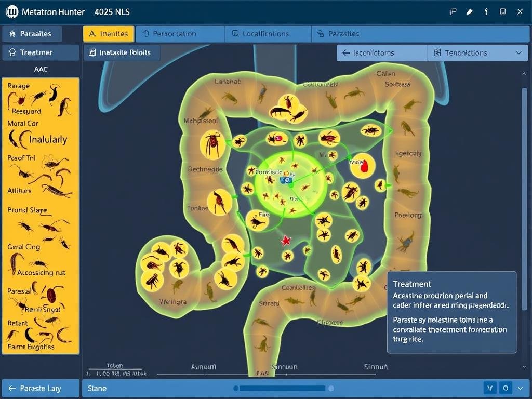Click the red star marker on the intestine map
The image size is (532, 399).
tap(285, 241)
